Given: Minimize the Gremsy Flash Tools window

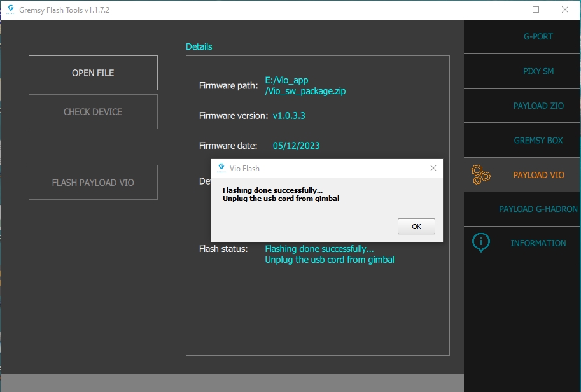Looking at the screenshot, I should (x=507, y=10).
